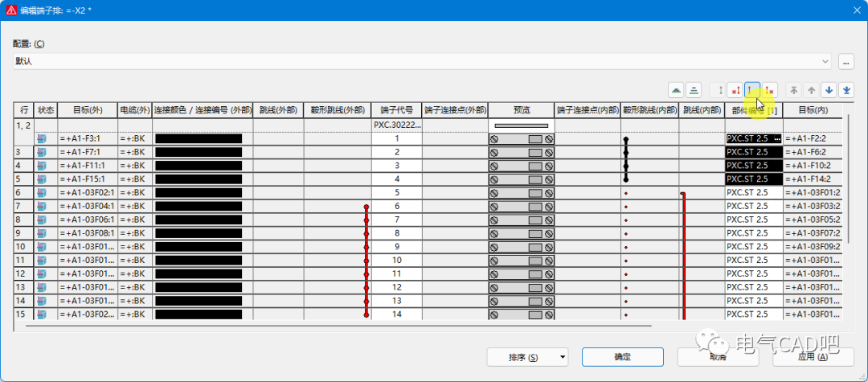Click the grayed-out jumper icon in toolbar
The image size is (868, 382).
718,90
